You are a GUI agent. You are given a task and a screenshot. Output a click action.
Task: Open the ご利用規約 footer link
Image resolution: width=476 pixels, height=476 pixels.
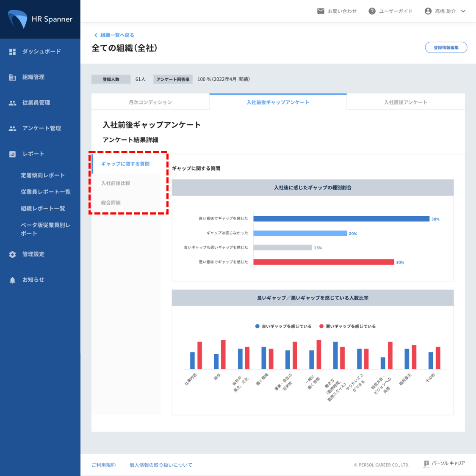tap(104, 465)
